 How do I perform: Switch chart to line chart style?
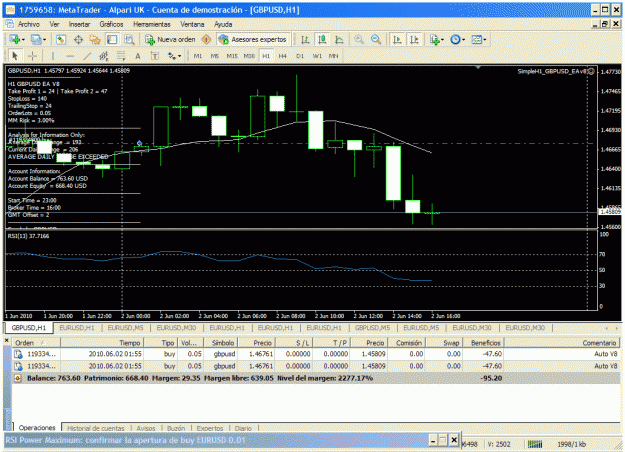pos(339,39)
